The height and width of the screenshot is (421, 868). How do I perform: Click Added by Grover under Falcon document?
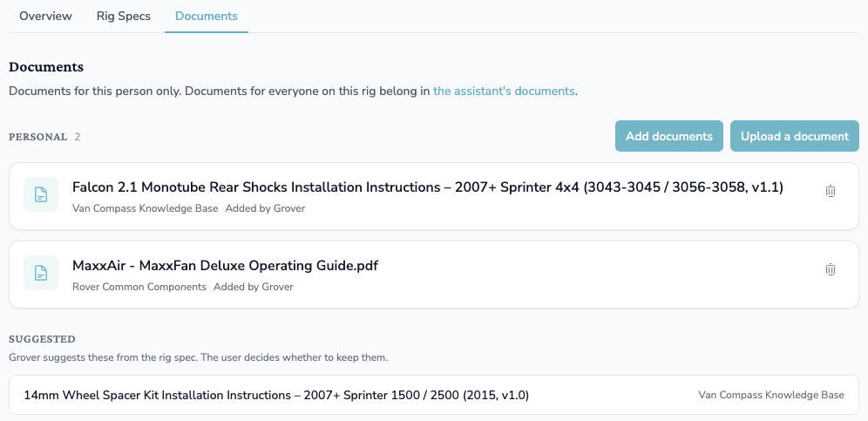point(265,209)
